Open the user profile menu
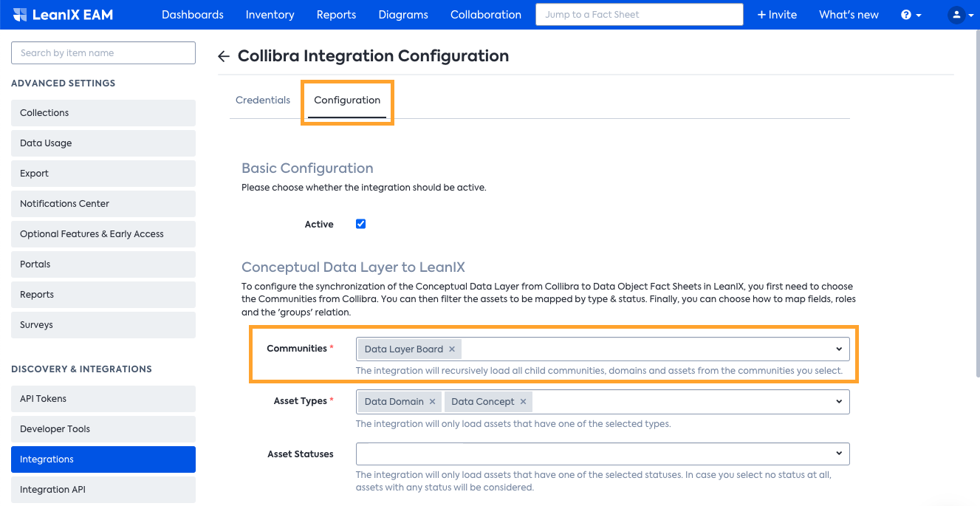The height and width of the screenshot is (506, 980). (x=961, y=15)
